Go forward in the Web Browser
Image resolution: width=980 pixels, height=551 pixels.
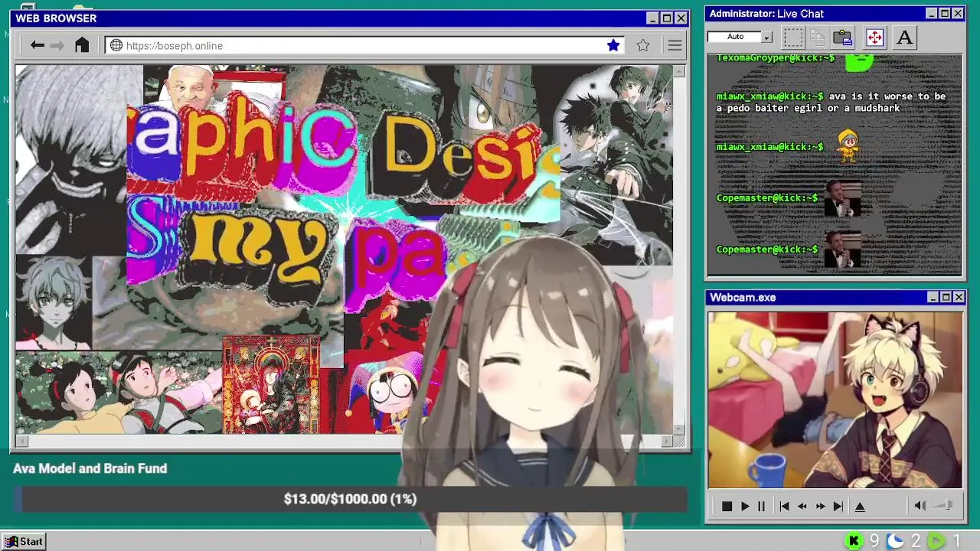[x=57, y=45]
